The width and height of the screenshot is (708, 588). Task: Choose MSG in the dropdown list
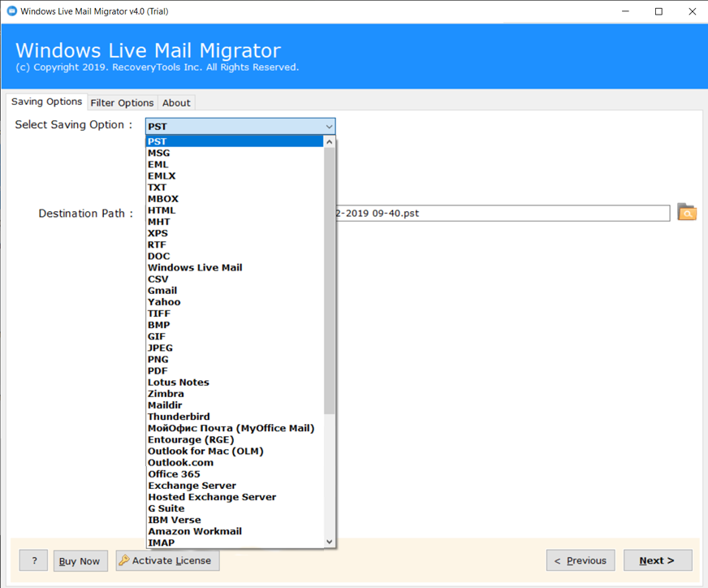[x=235, y=153]
